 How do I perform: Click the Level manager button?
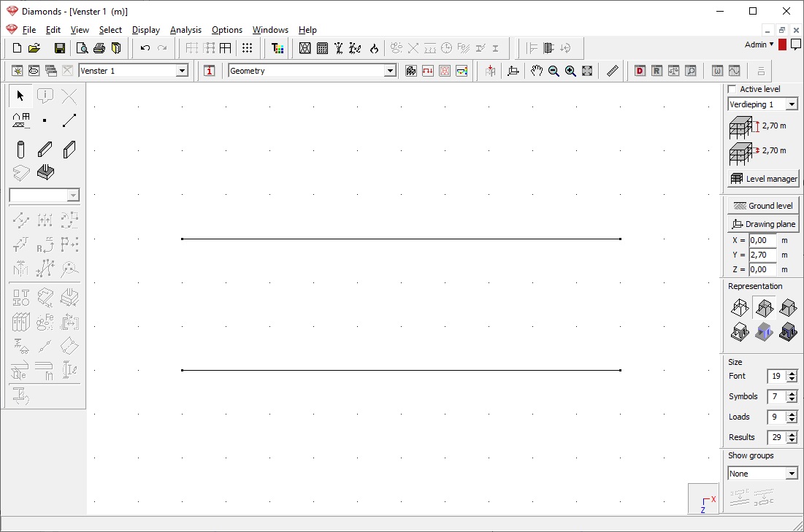(764, 178)
